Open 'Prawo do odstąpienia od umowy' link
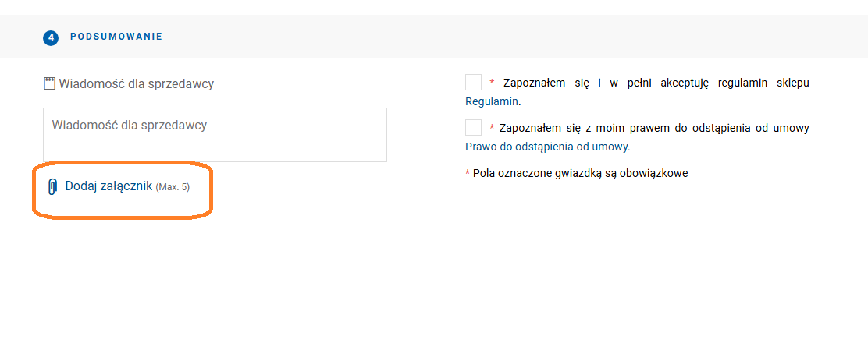The height and width of the screenshot is (350, 868). point(546,147)
